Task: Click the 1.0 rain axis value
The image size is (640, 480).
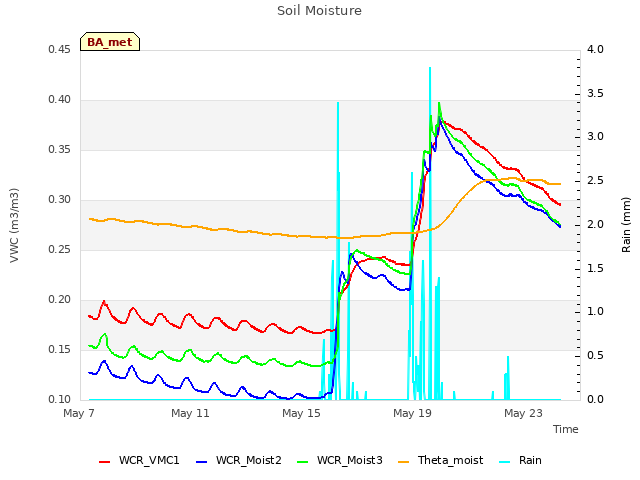Action: pyautogui.click(x=596, y=312)
